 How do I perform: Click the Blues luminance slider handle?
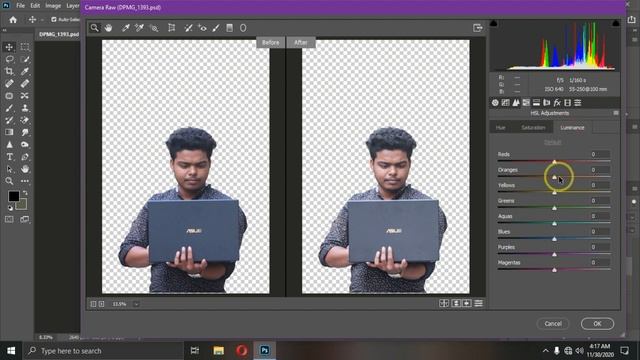pos(554,239)
